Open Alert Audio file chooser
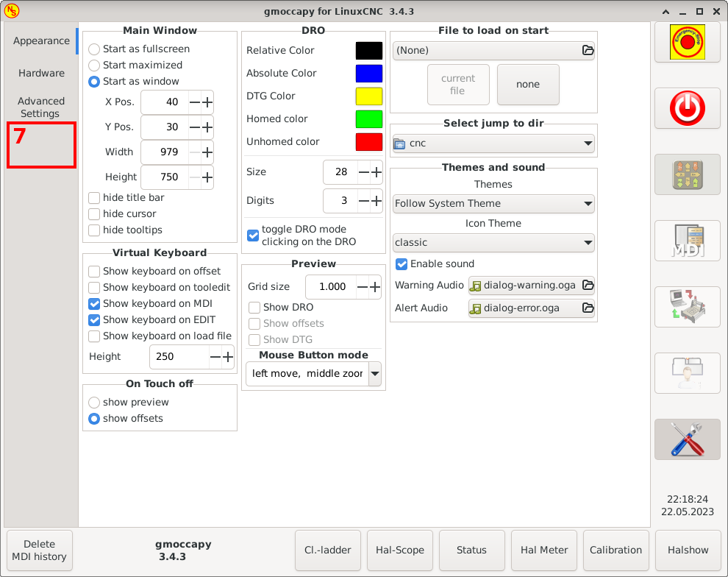Screen dimensions: 728x577 tap(532, 308)
